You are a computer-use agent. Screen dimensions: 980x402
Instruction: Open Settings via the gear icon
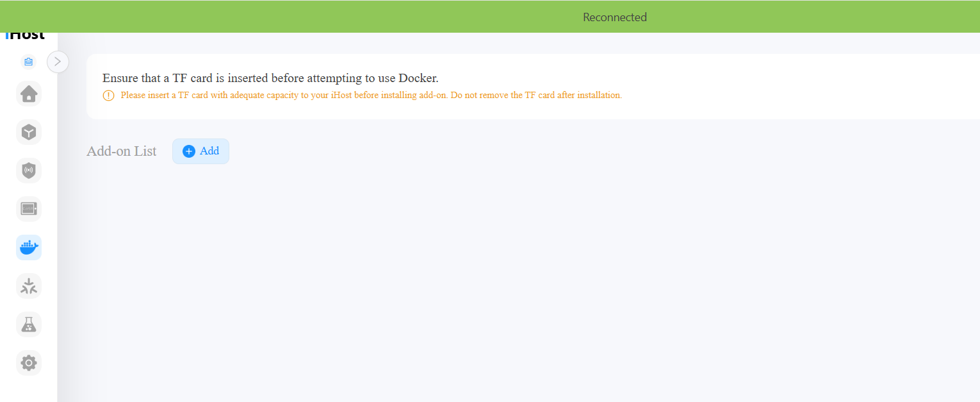coord(29,363)
